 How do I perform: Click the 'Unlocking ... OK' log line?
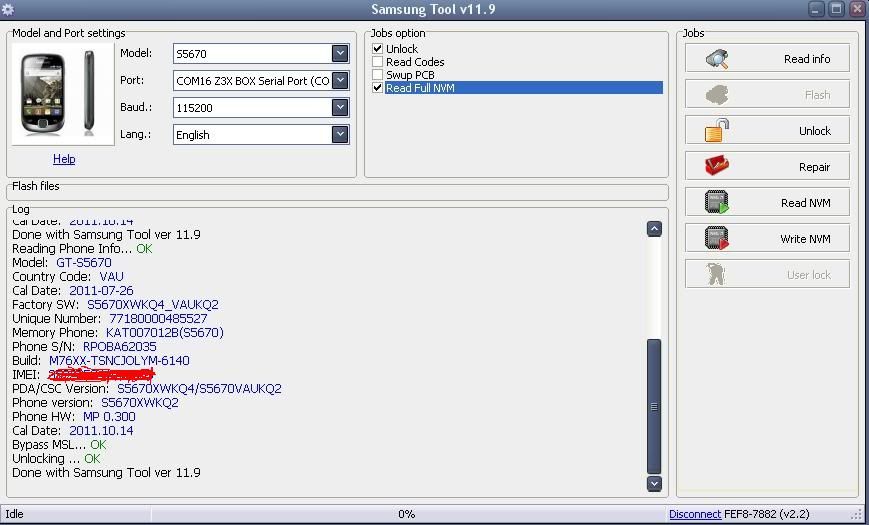point(56,458)
